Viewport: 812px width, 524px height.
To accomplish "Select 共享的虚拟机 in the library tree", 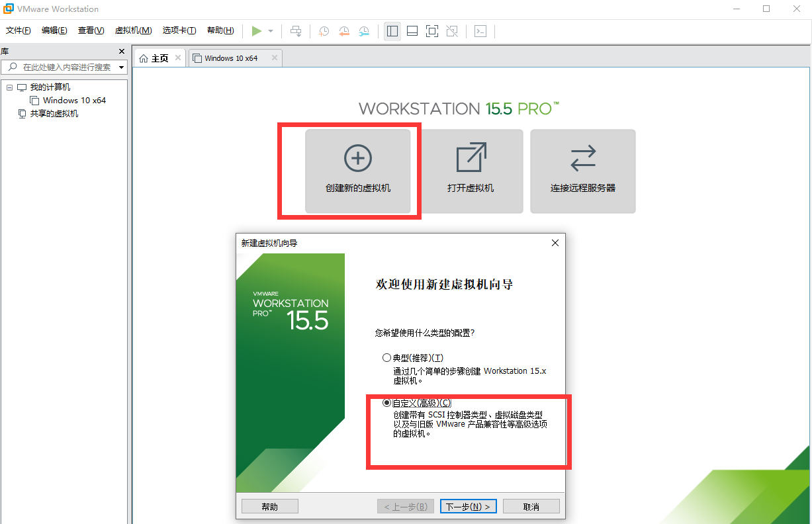I will click(54, 114).
